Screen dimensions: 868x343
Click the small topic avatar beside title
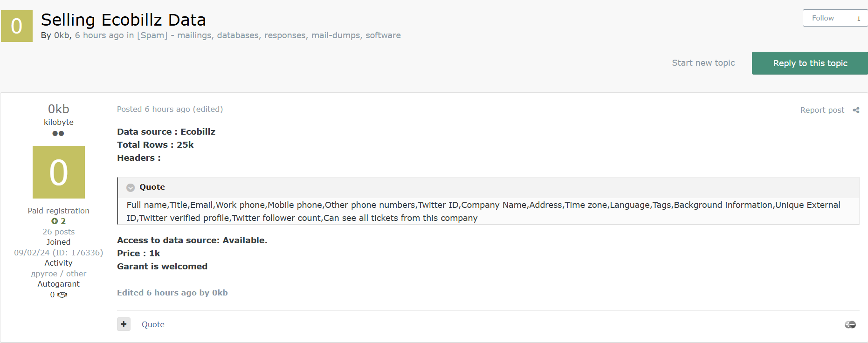17,26
